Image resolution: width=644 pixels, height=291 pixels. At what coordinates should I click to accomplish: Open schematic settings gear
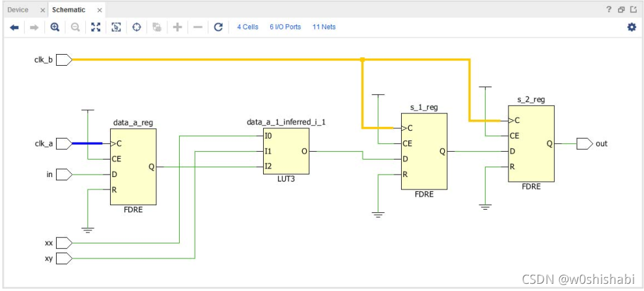coord(632,27)
